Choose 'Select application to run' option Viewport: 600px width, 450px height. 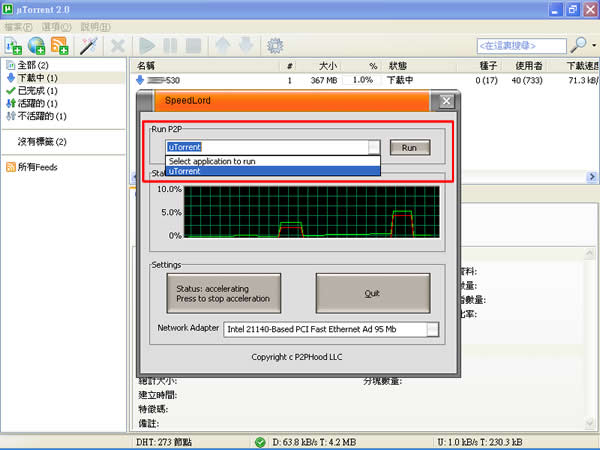point(273,161)
